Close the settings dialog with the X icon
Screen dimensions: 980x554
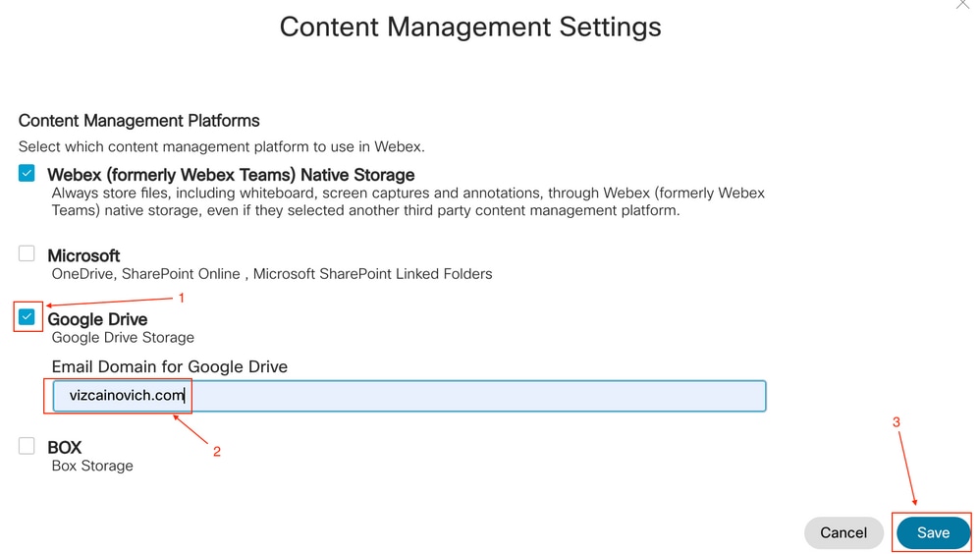click(962, 4)
